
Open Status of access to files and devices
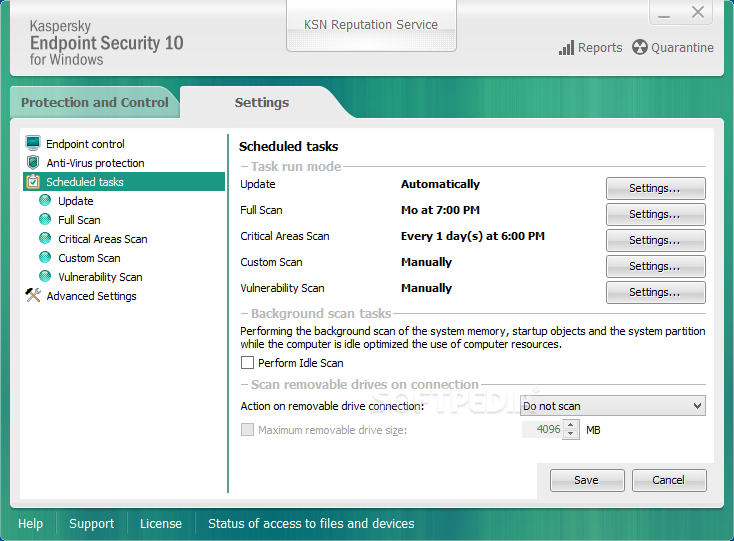point(311,523)
